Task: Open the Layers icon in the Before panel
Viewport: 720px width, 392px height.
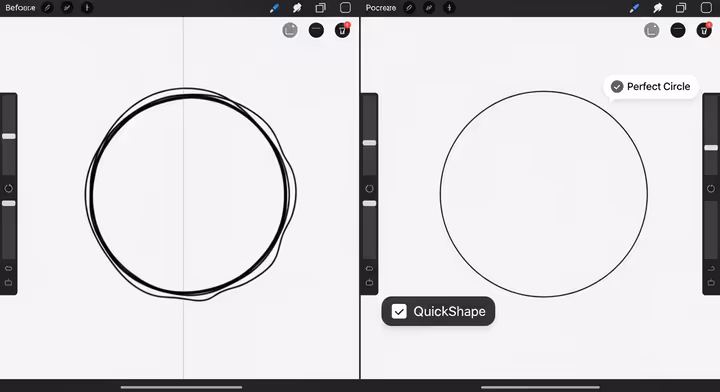Action: (x=321, y=8)
